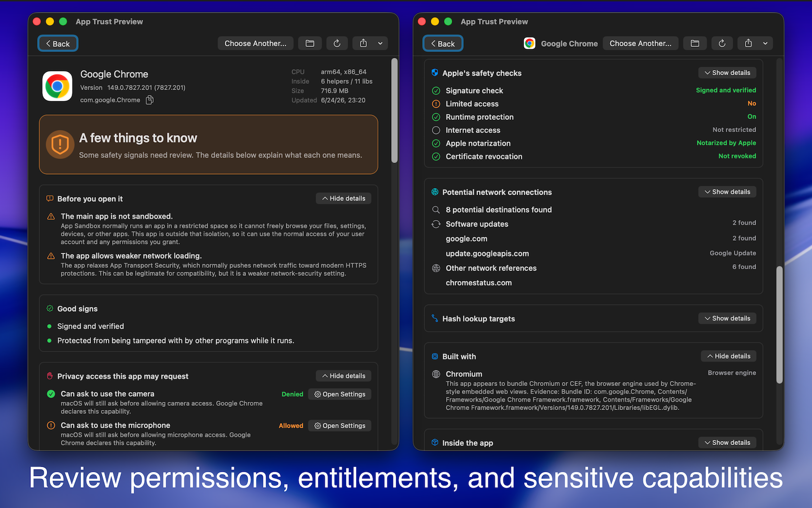Click the Back button in the left window

[58, 44]
